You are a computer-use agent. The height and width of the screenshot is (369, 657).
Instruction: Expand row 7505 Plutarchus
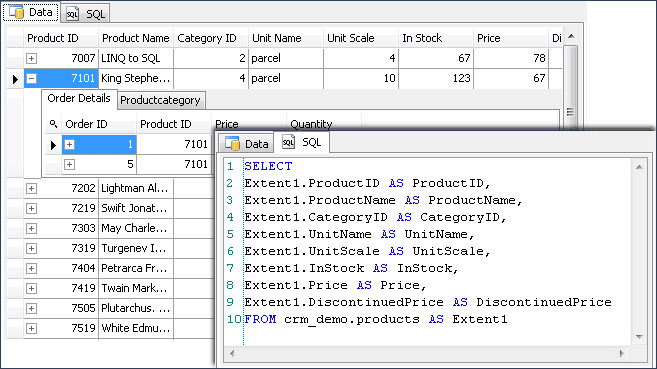tap(31, 309)
